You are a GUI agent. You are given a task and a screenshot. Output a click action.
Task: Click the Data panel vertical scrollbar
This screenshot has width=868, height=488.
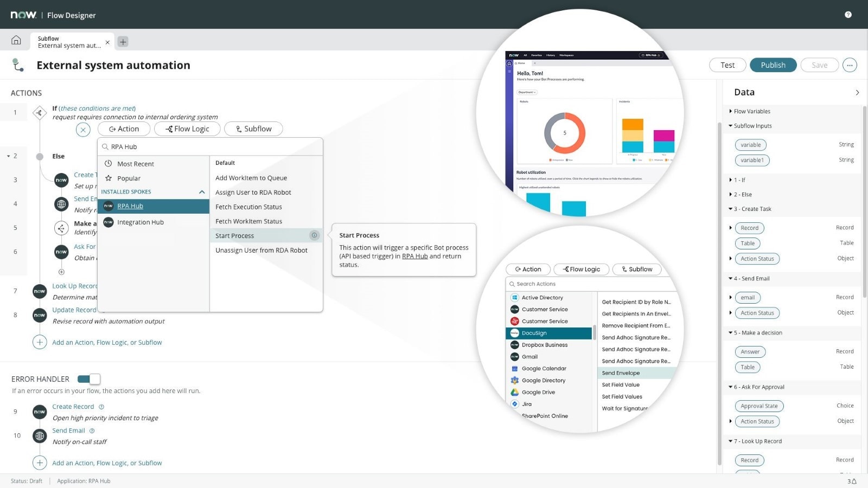click(864, 201)
